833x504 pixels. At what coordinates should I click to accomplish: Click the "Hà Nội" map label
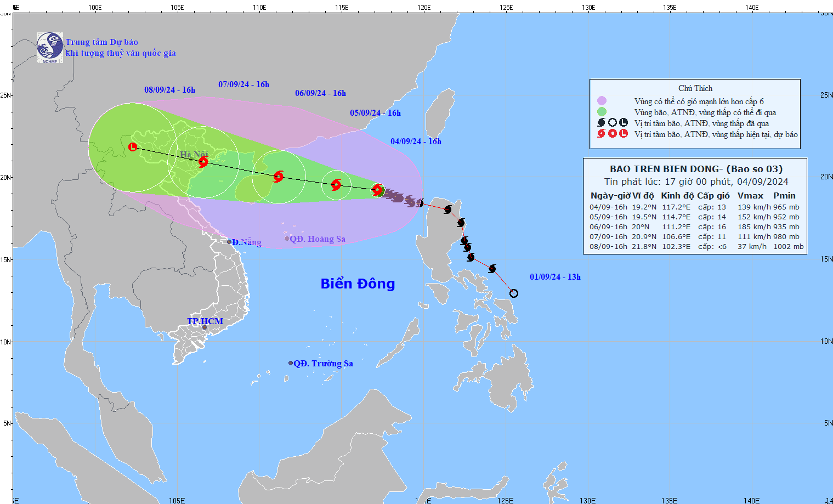coord(194,155)
